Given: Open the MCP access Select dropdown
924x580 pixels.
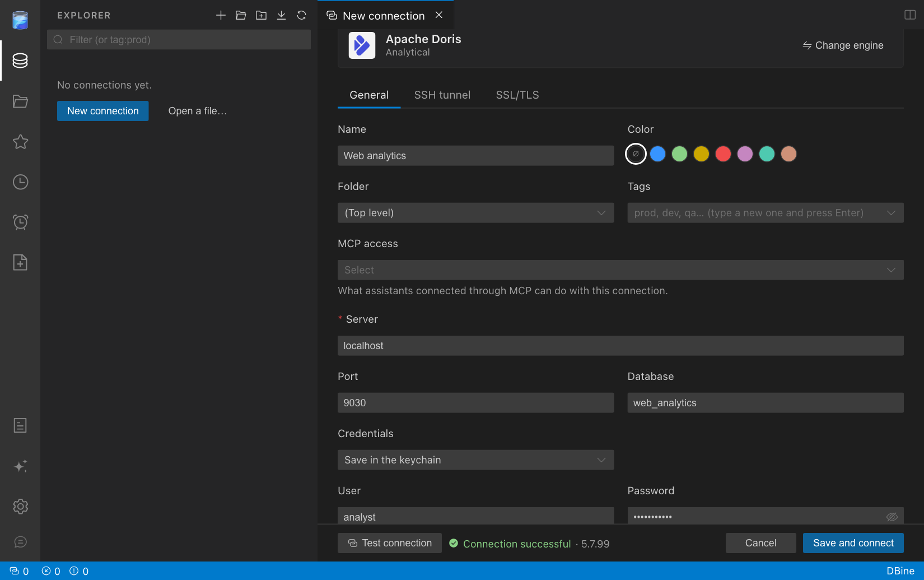Looking at the screenshot, I should (620, 270).
